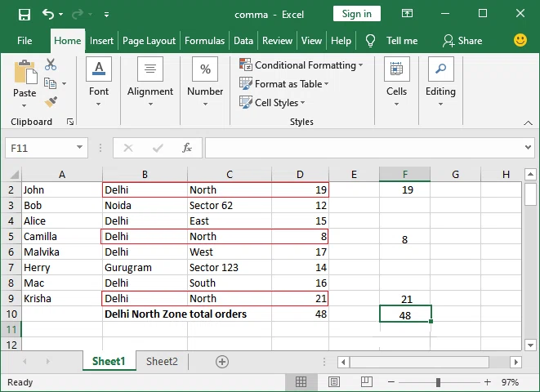Screen dimensions: 540x392
Task: Open the Help tab
Action: pos(341,41)
